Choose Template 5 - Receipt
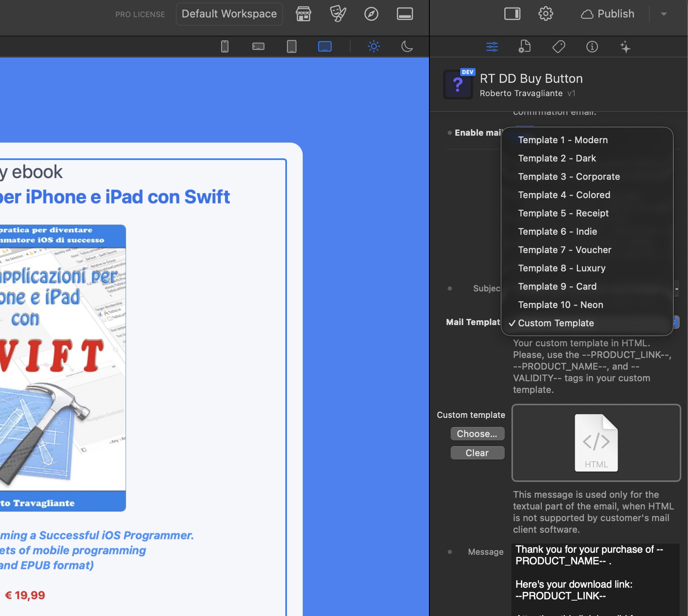Screen dimensions: 688x616 pos(587,213)
